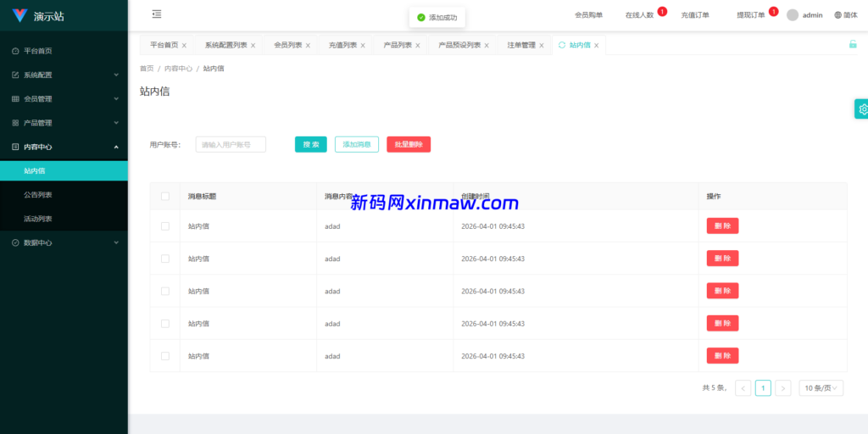This screenshot has height=434, width=868.
Task: Expand the 系统配置 sidebar menu
Action: (64, 75)
